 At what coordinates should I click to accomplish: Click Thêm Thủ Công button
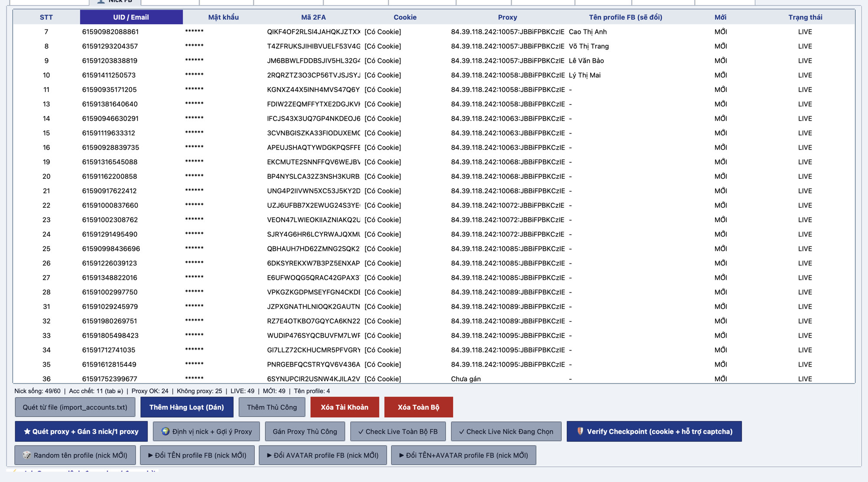point(272,407)
